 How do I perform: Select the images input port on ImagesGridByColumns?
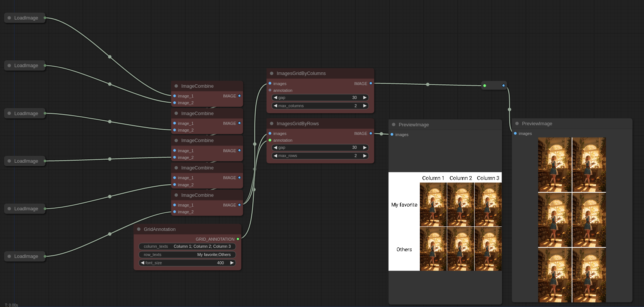pyautogui.click(x=270, y=84)
